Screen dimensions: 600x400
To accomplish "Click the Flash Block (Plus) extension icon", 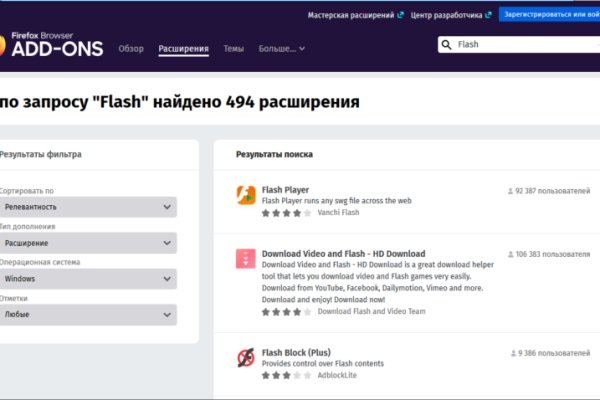I will click(246, 358).
